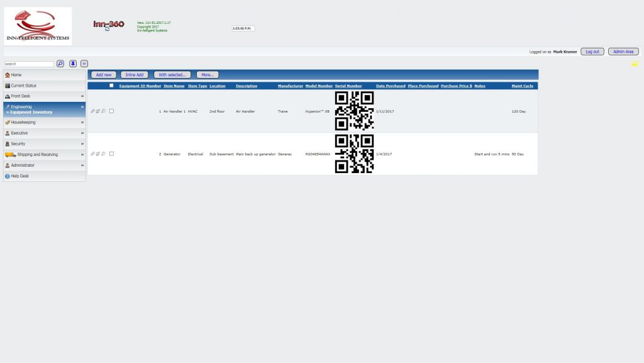Open the With selected... dropdown

[172, 75]
